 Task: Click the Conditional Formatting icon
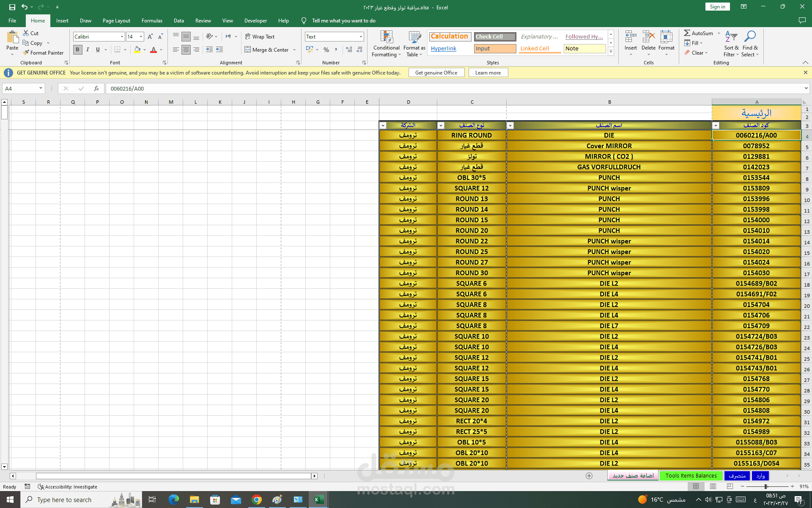(387, 38)
